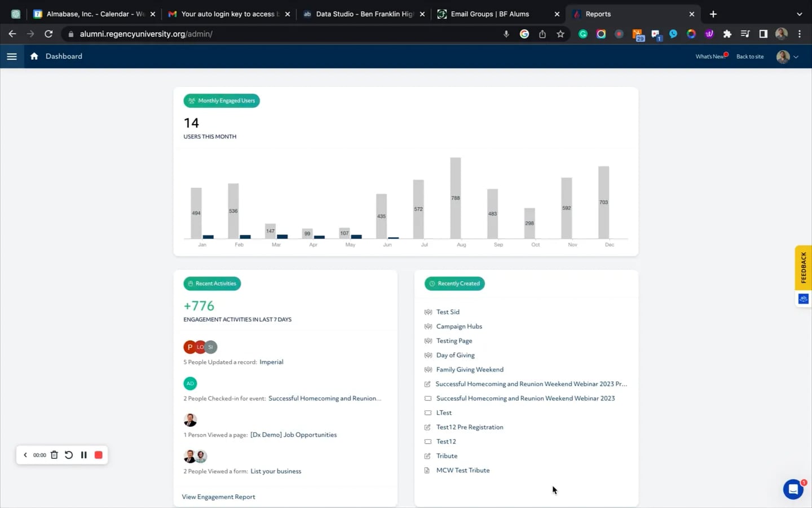Go Back to site
The height and width of the screenshot is (508, 812).
(750, 56)
